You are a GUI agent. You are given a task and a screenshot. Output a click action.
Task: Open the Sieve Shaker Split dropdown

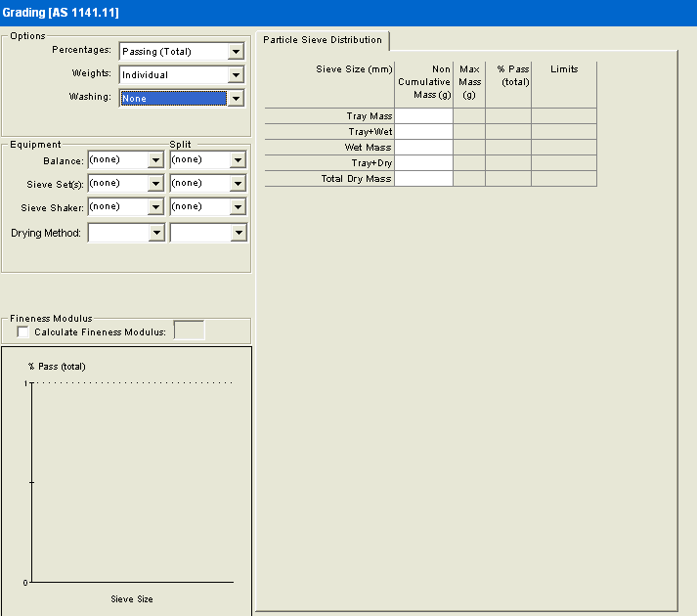(239, 207)
